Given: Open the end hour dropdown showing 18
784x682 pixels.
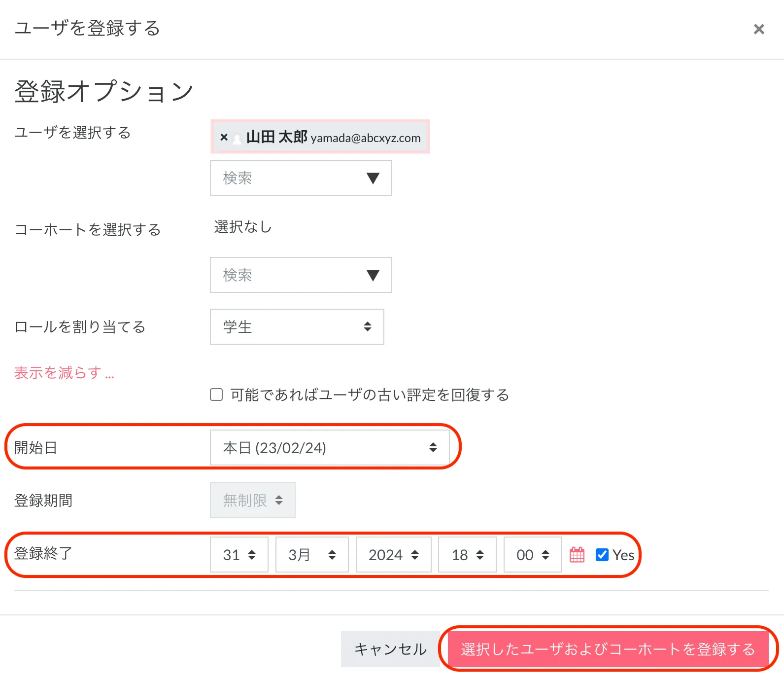Looking at the screenshot, I should point(467,555).
